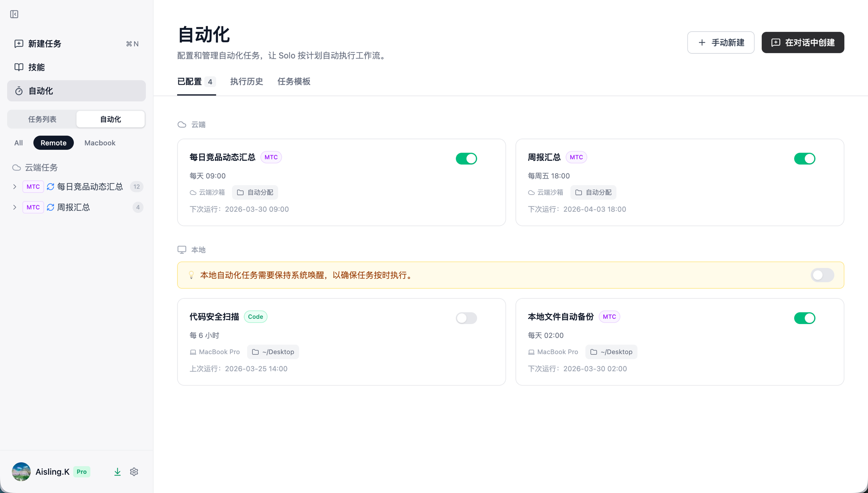
Task: Open the 任务模板 tab
Action: tap(293, 81)
